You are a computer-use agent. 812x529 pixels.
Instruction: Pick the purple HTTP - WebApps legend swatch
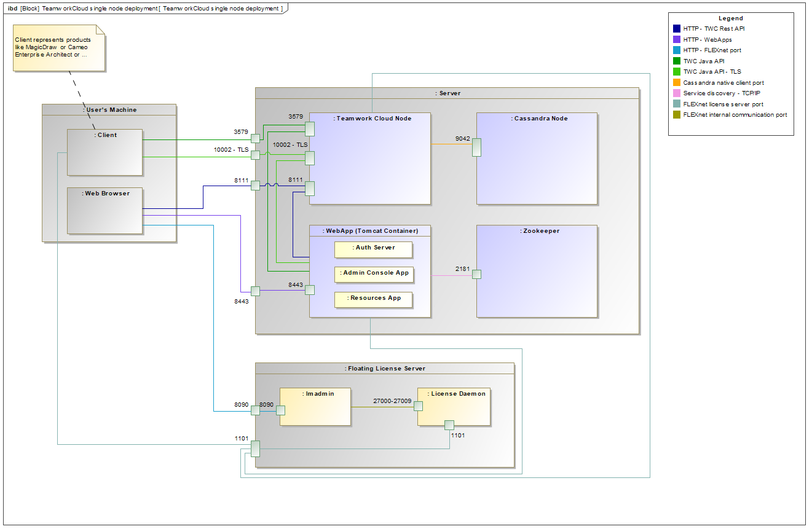pos(677,39)
